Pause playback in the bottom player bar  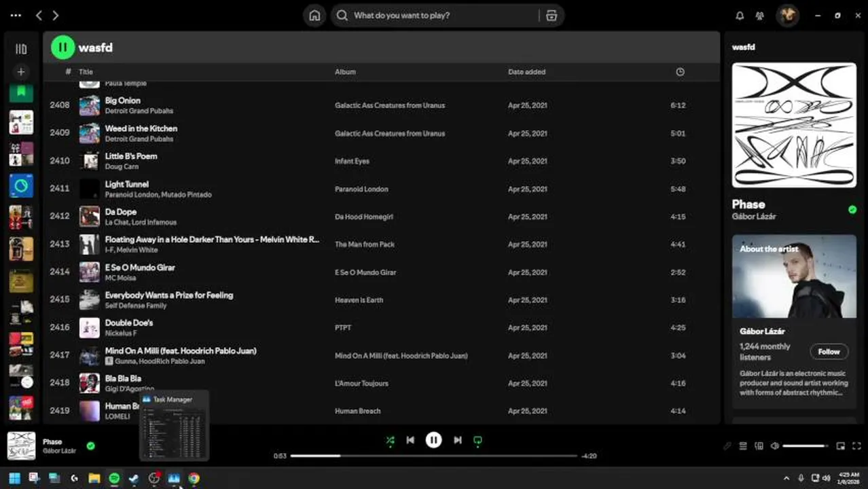[433, 440]
